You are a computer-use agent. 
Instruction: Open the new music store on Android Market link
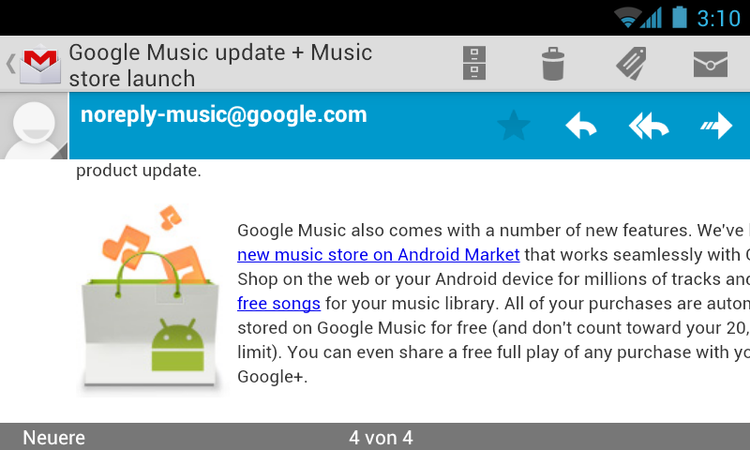point(378,254)
